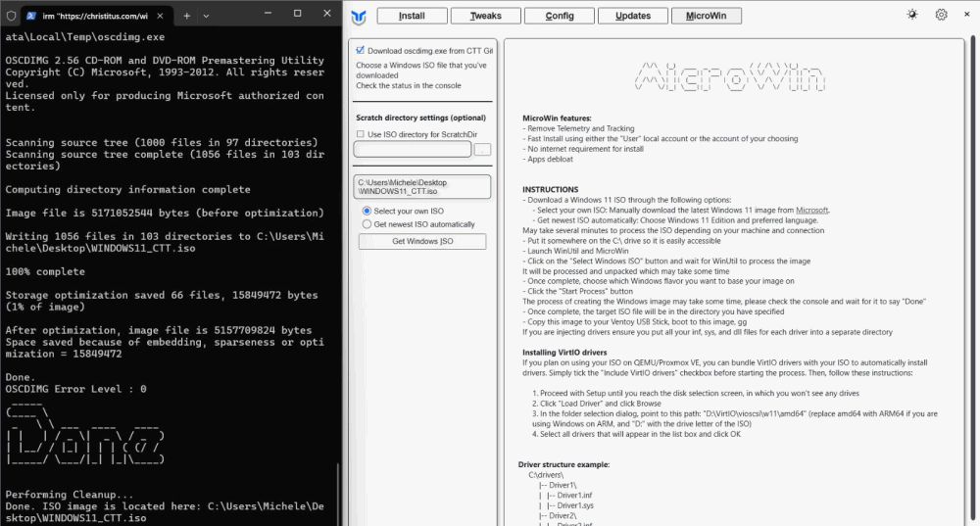
Task: Click the PowerShell tab icon
Action: pyautogui.click(x=30, y=16)
